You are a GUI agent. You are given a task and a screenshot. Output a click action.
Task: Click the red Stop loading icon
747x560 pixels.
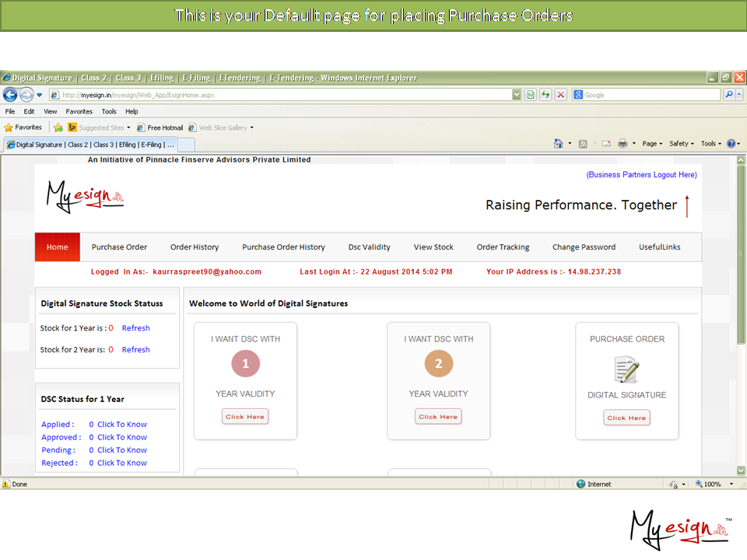(560, 95)
